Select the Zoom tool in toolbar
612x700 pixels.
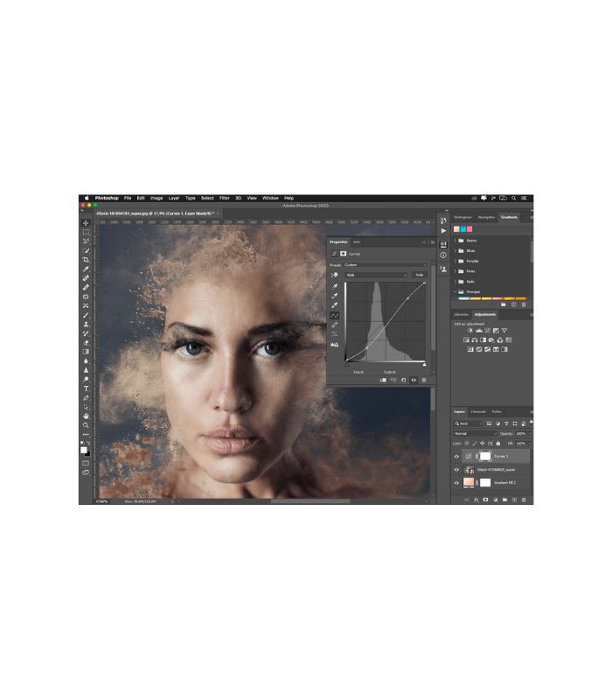coord(86,425)
